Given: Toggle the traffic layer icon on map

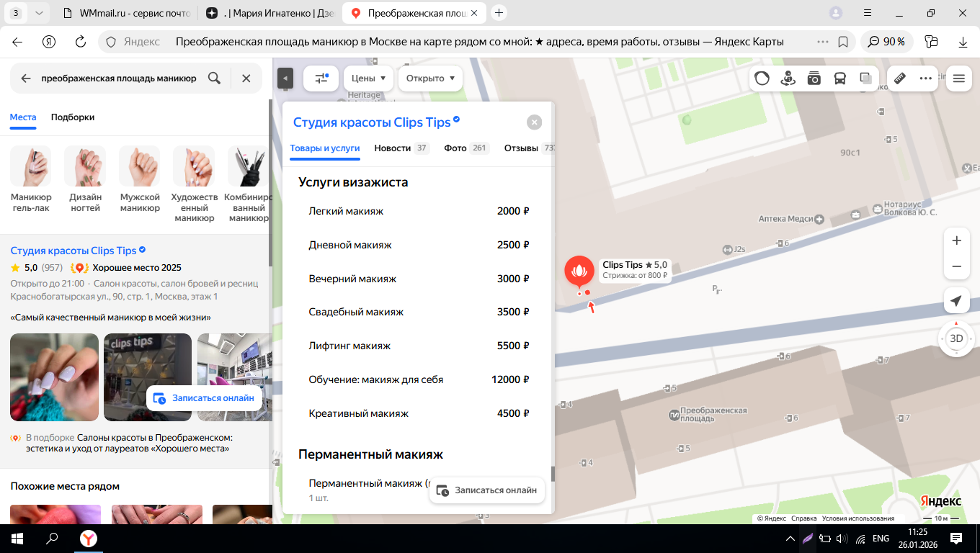Looking at the screenshot, I should pyautogui.click(x=762, y=78).
